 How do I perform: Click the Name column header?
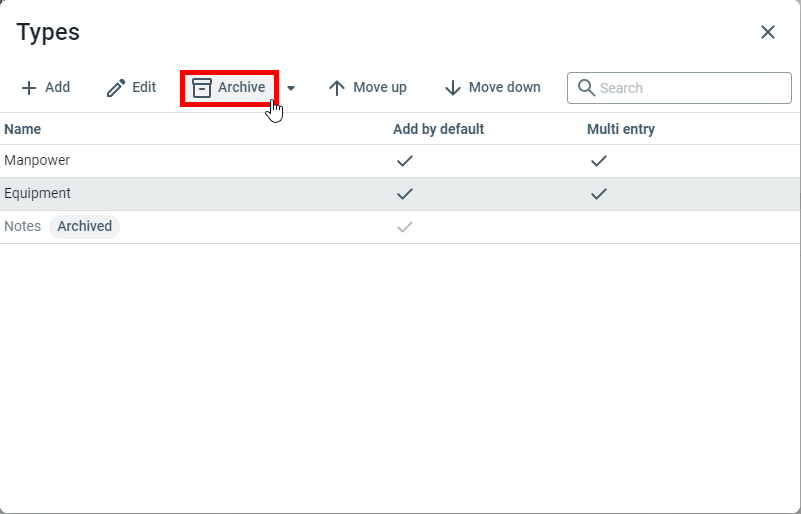click(x=23, y=129)
